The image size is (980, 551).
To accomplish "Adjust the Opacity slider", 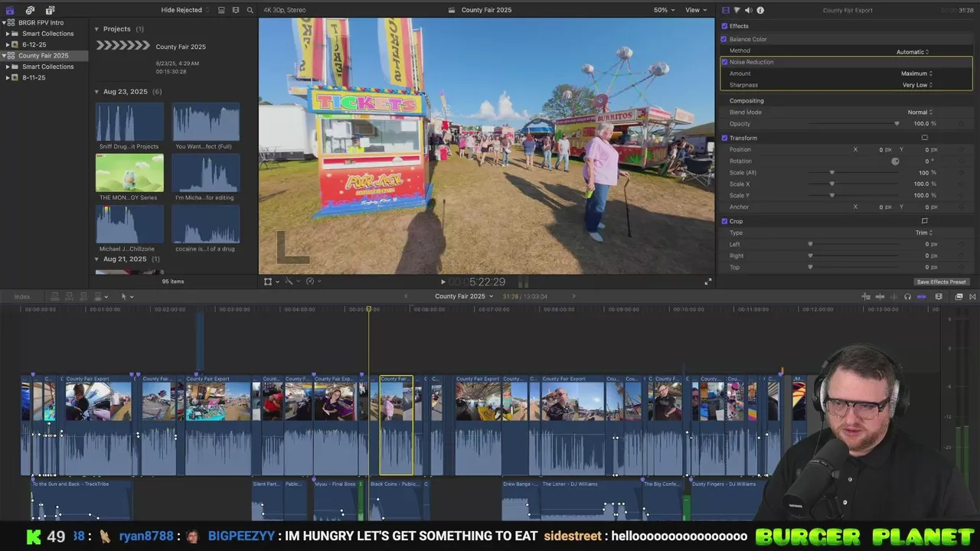I will [x=897, y=123].
